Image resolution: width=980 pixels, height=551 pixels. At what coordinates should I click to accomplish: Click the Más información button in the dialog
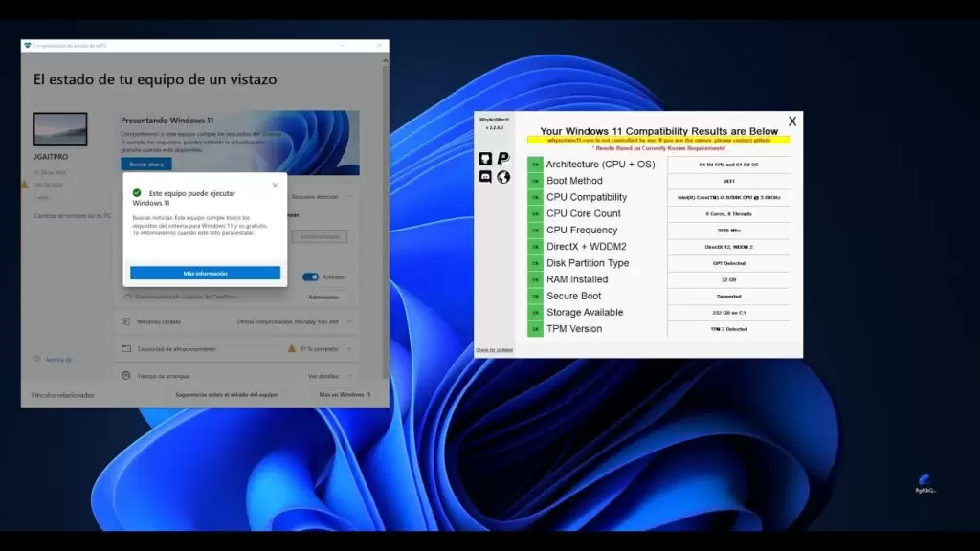click(205, 273)
